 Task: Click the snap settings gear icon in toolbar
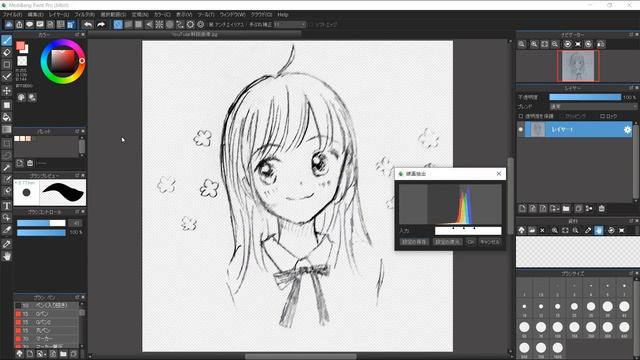coord(200,24)
